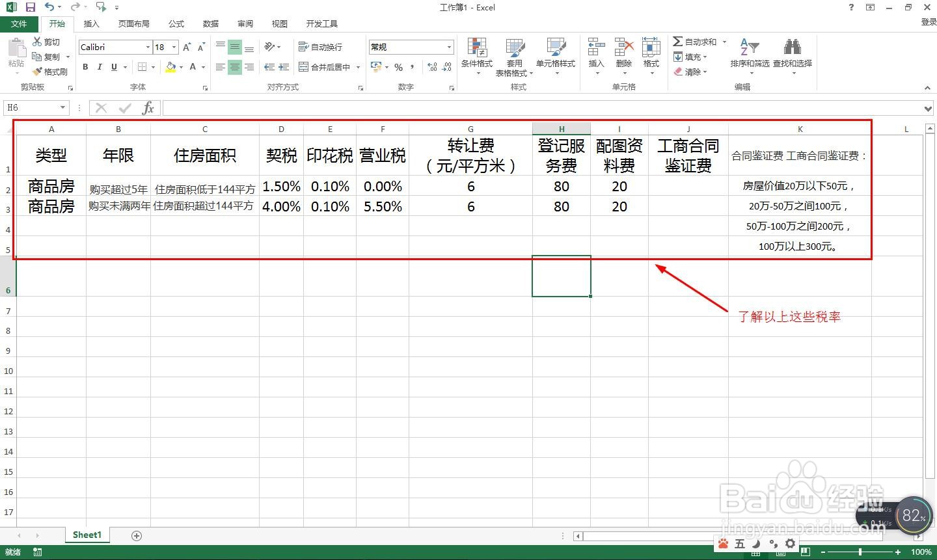Toggle align text left

(x=221, y=67)
